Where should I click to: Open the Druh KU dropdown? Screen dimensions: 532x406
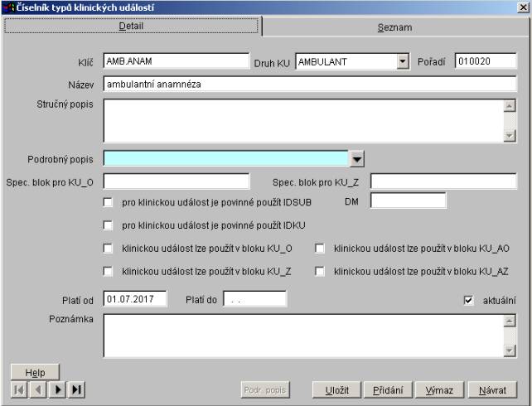pos(404,60)
